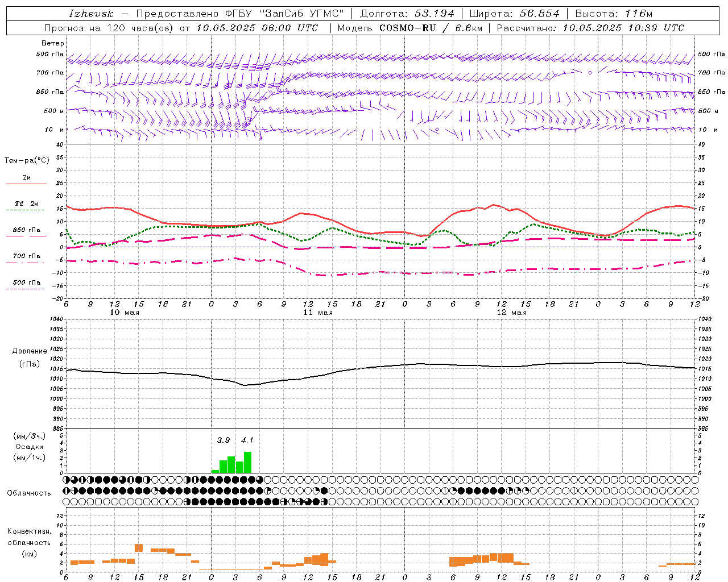Click the 'Ветер' wind panel label
The image size is (728, 582).
point(53,43)
